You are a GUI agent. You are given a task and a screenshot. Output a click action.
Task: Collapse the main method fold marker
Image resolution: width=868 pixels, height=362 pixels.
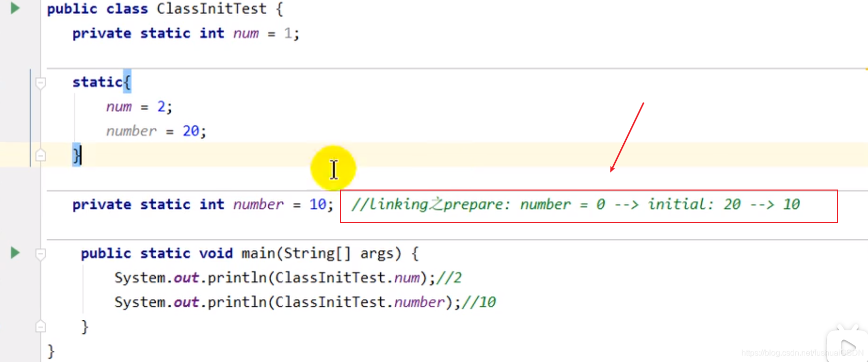click(41, 253)
